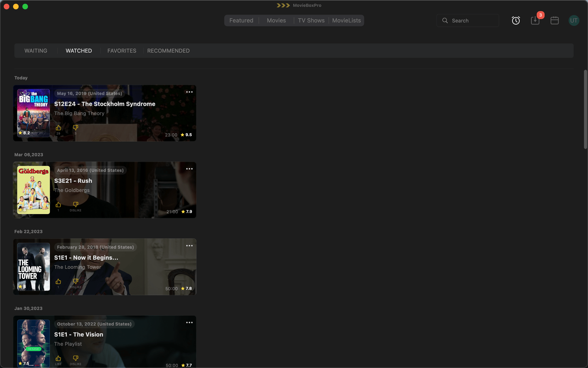Image resolution: width=588 pixels, height=368 pixels.
Task: Give thumbs up to The Stockholm Syndrome episode
Action: (58, 128)
